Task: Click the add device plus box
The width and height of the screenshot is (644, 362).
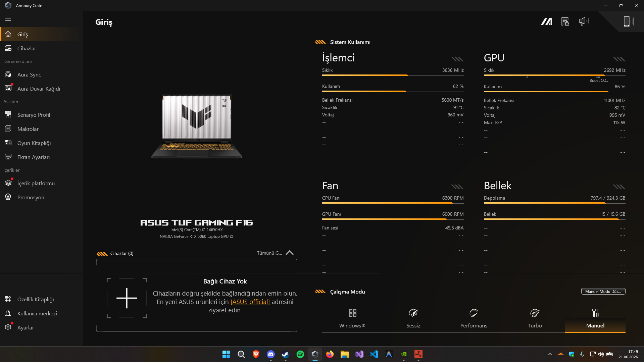Action: [127, 298]
